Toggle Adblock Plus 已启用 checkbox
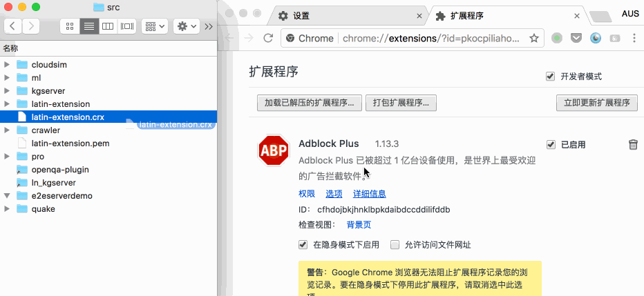The image size is (644, 296). (550, 144)
